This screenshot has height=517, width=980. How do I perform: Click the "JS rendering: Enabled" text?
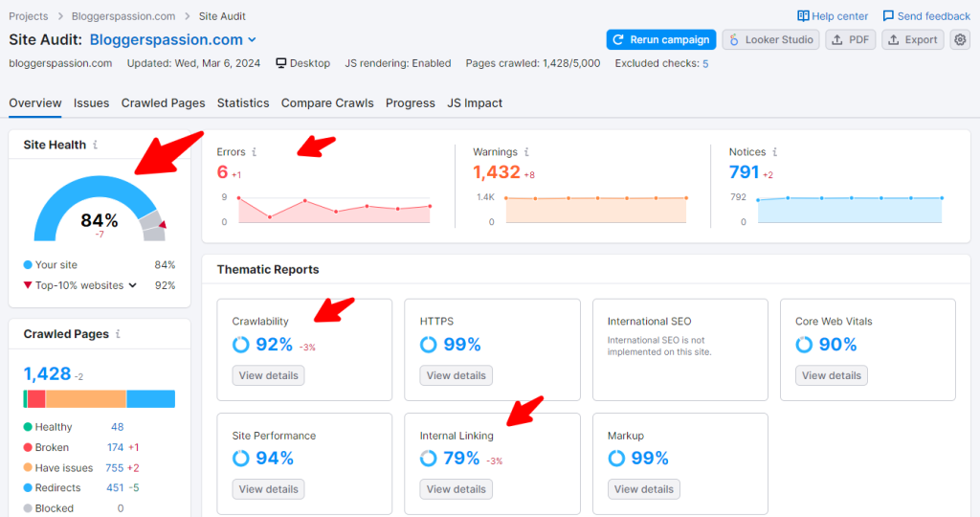(397, 63)
